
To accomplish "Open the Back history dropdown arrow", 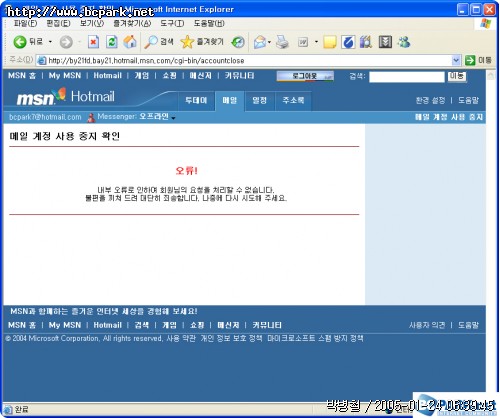I will point(50,42).
